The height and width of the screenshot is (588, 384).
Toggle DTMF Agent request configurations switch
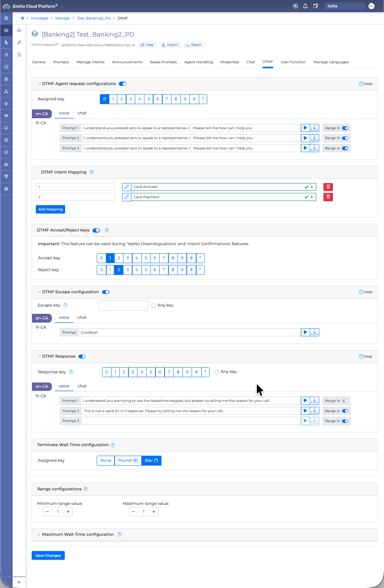(122, 84)
